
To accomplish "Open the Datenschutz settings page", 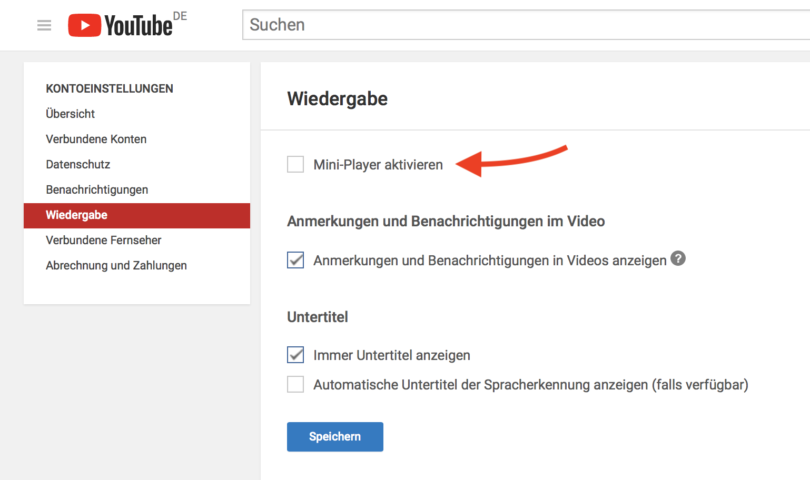I will pyautogui.click(x=78, y=164).
